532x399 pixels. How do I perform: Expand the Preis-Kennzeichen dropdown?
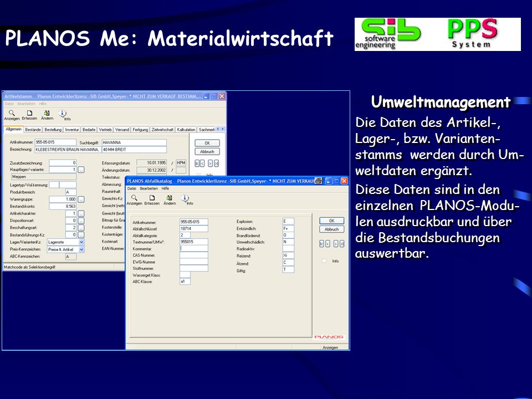tap(81, 249)
